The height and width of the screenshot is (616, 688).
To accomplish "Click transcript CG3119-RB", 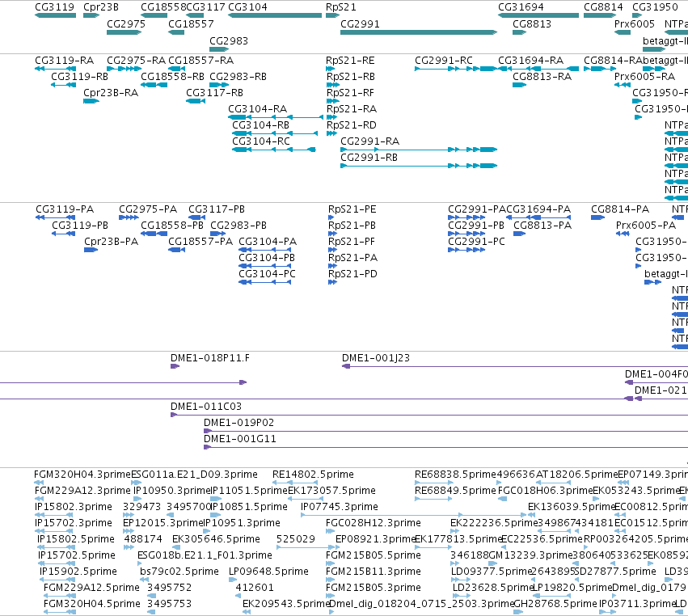I will pyautogui.click(x=64, y=85).
